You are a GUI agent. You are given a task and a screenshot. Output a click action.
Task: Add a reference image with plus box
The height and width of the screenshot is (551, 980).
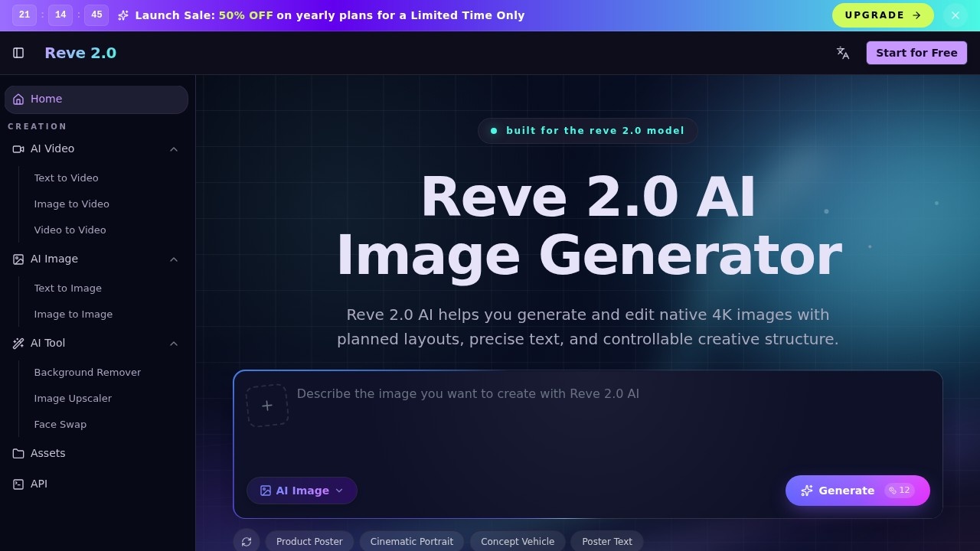(x=267, y=406)
